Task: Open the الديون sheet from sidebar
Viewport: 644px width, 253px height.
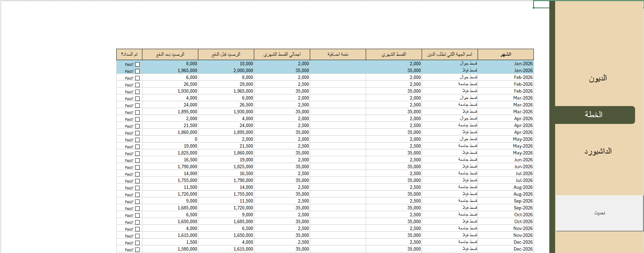Action: 598,78
